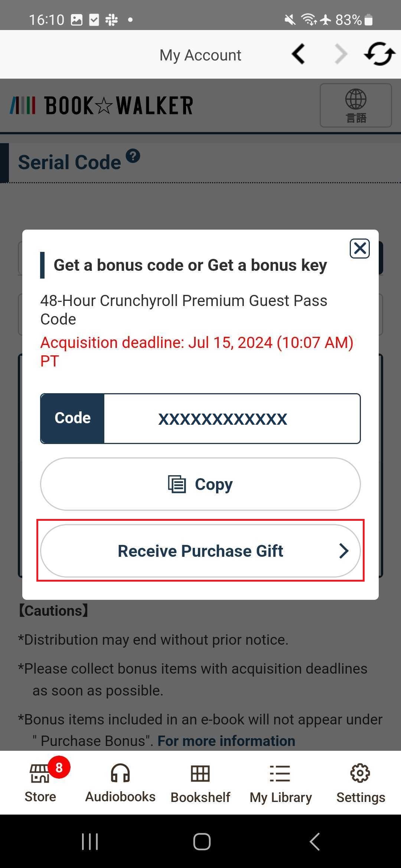Follow the For more information link

tap(226, 741)
